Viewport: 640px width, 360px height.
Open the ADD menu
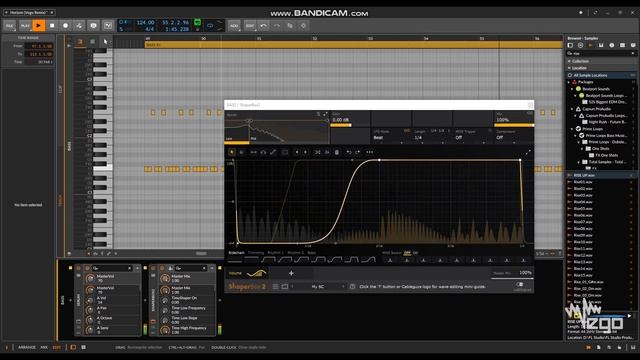[234, 26]
